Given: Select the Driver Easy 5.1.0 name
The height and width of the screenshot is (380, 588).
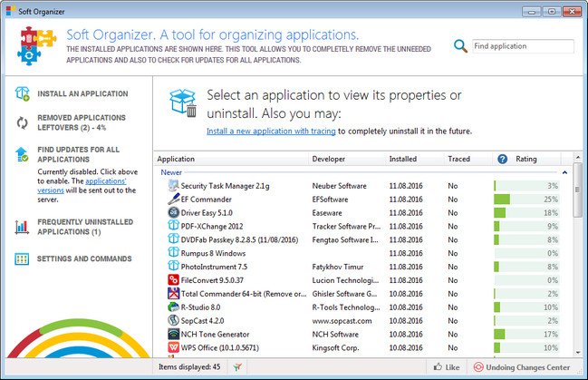Looking at the screenshot, I should [x=207, y=213].
